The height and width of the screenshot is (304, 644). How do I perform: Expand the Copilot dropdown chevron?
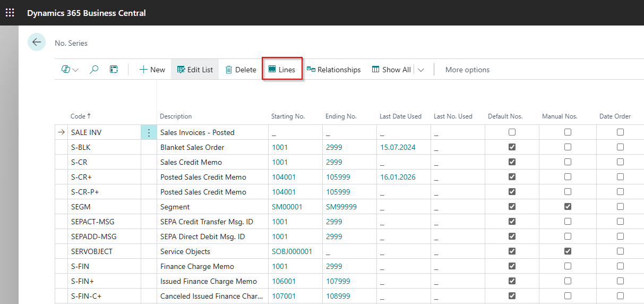pos(75,70)
